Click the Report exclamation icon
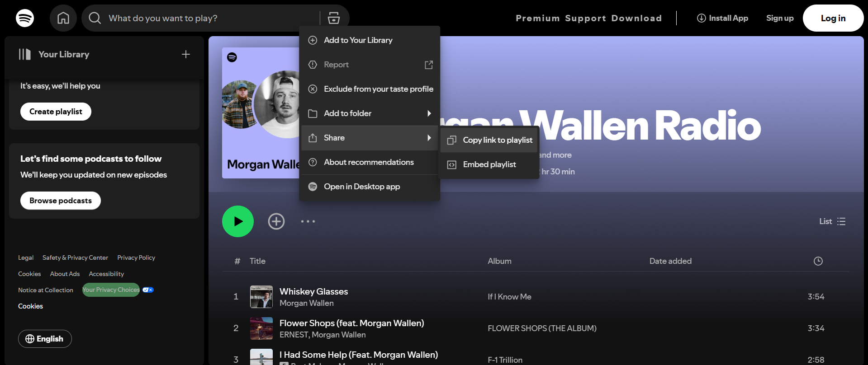The width and height of the screenshot is (868, 365). (x=313, y=65)
